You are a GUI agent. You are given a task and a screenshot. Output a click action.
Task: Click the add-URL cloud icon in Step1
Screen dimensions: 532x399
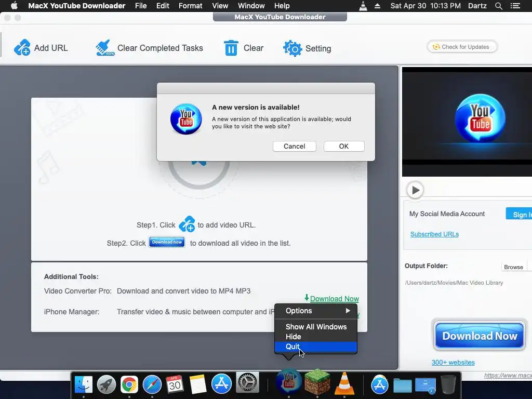(x=187, y=224)
